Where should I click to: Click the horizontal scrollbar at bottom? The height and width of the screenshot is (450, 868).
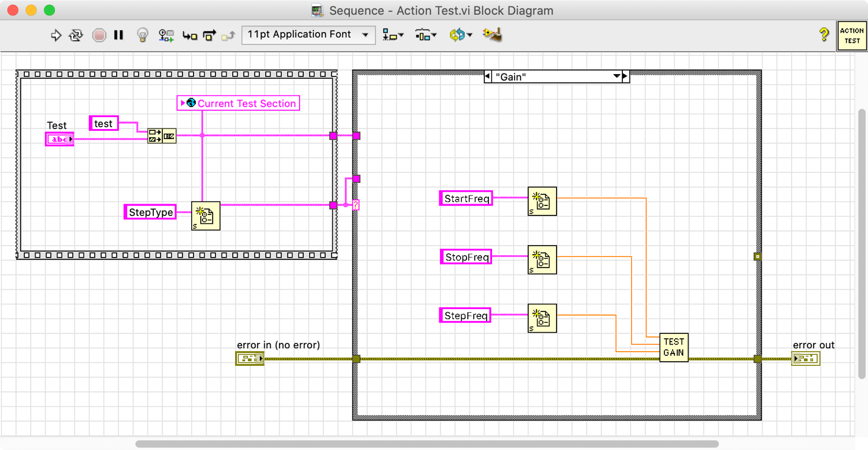[426, 443]
